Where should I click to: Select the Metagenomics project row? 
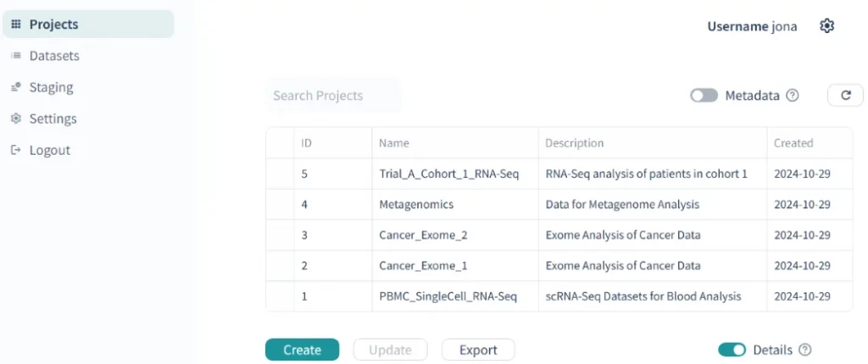click(416, 204)
